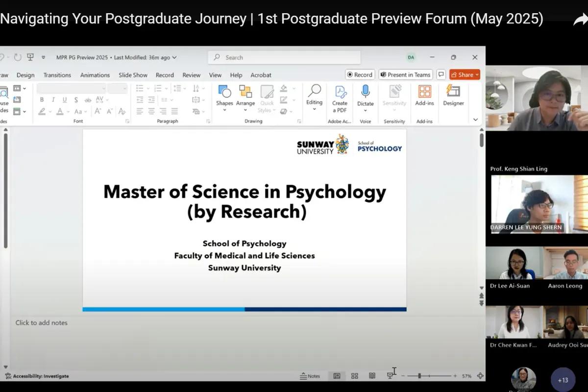This screenshot has width=588, height=392.
Task: Click the zoom out minus button
Action: click(403, 376)
